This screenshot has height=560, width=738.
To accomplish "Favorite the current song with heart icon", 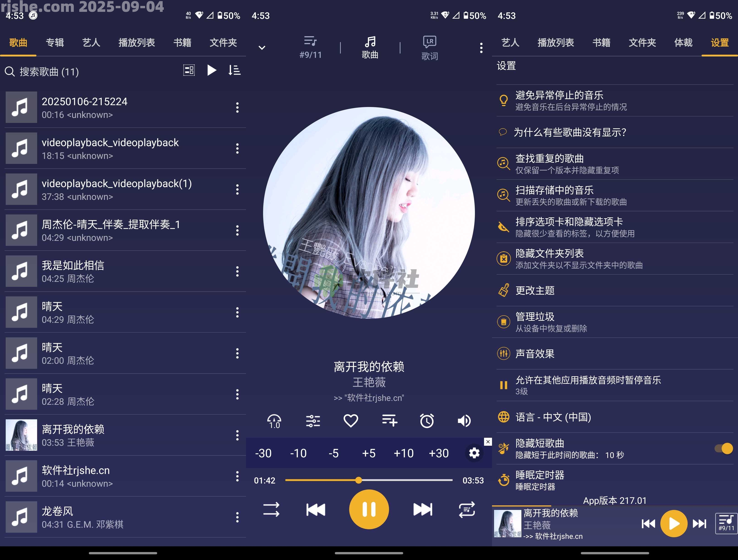I will [351, 421].
